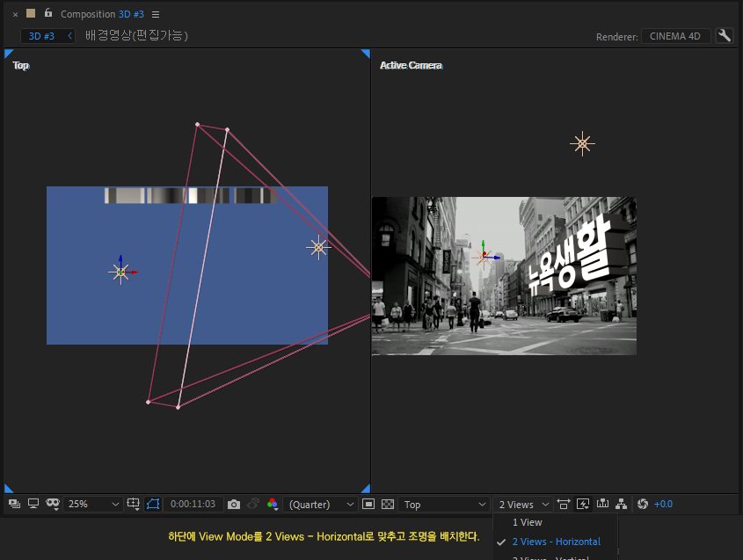Open renderer options wrench icon
This screenshot has width=743, height=560.
pos(724,36)
